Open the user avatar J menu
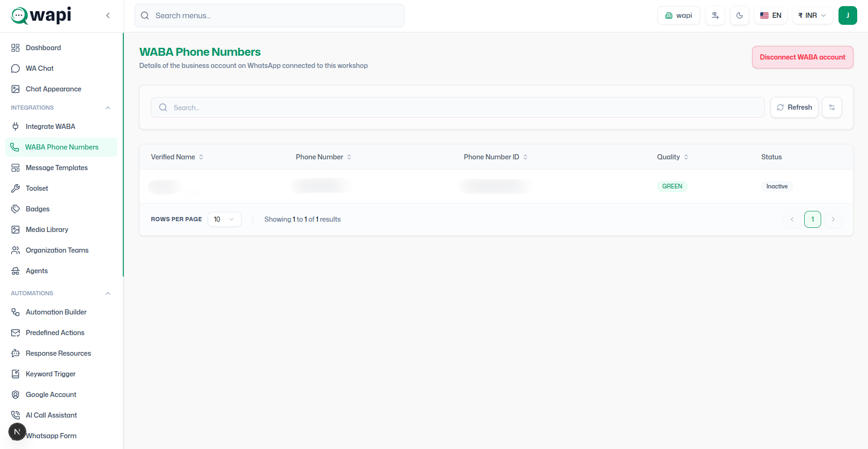This screenshot has height=449, width=868. coord(848,15)
